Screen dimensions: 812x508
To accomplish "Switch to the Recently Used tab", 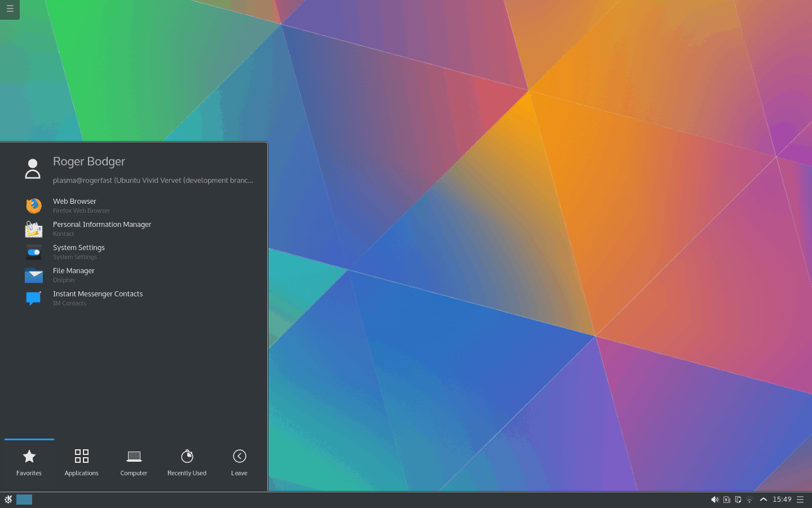I will point(187,463).
